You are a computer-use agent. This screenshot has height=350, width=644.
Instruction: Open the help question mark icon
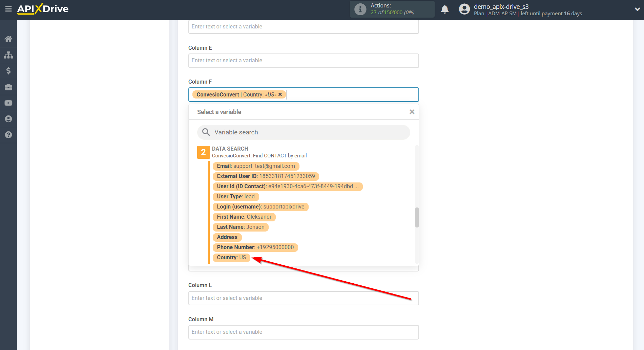click(8, 135)
